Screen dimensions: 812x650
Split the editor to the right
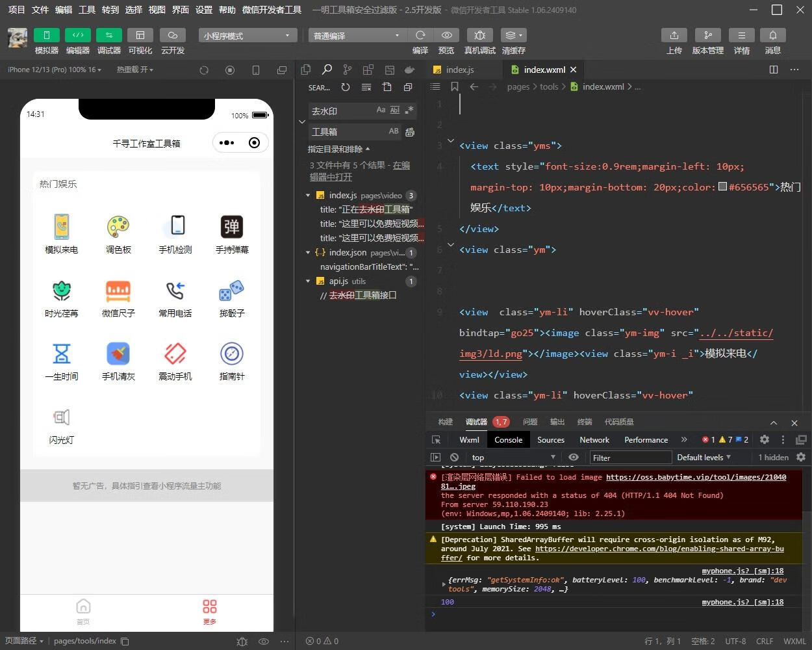click(774, 70)
